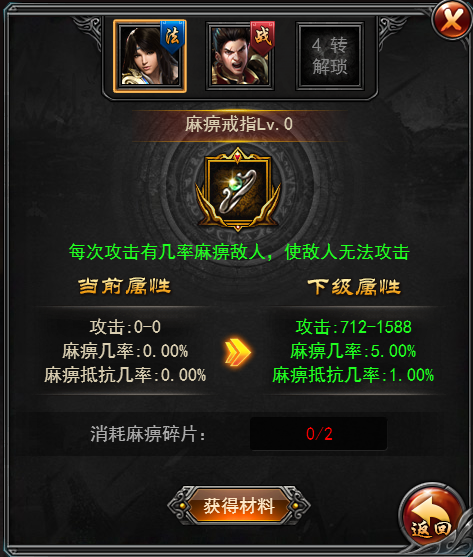Screen dimensions: 473x557
Task: Click the 0/2 fragment count field
Action: point(319,434)
